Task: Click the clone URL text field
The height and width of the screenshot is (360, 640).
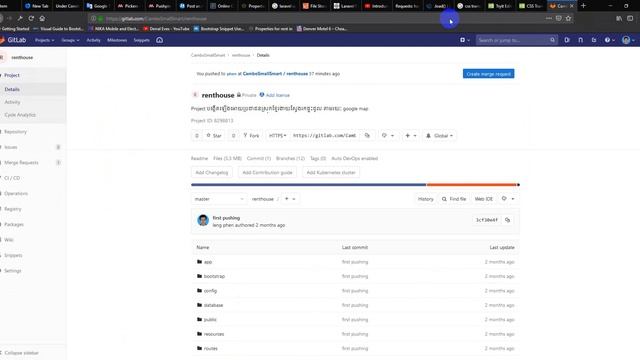Action: coord(326,136)
